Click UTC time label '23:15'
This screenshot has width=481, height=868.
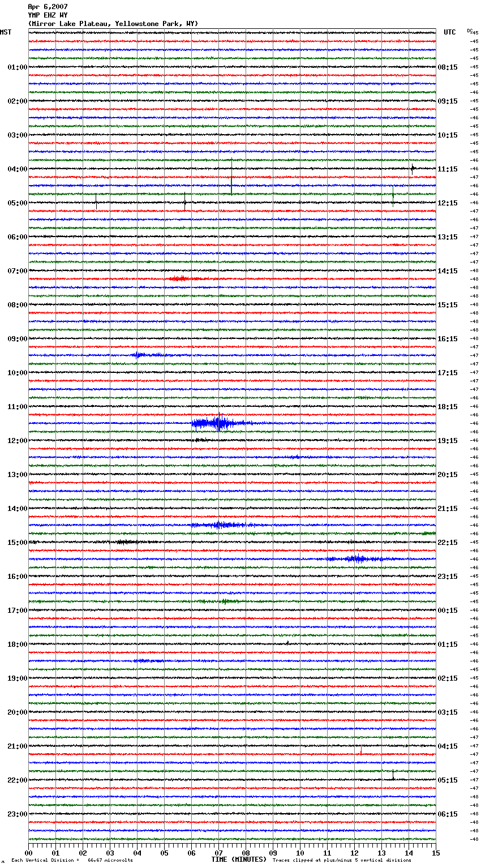(x=448, y=577)
